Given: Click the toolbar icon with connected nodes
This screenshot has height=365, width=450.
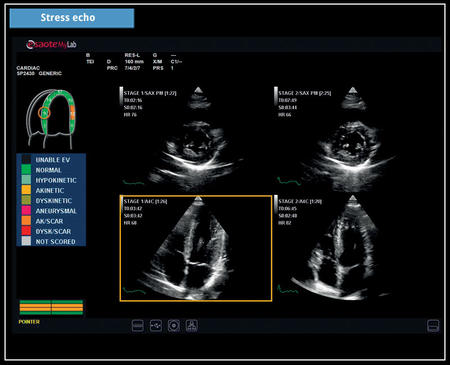Looking at the screenshot, I should (x=156, y=326).
